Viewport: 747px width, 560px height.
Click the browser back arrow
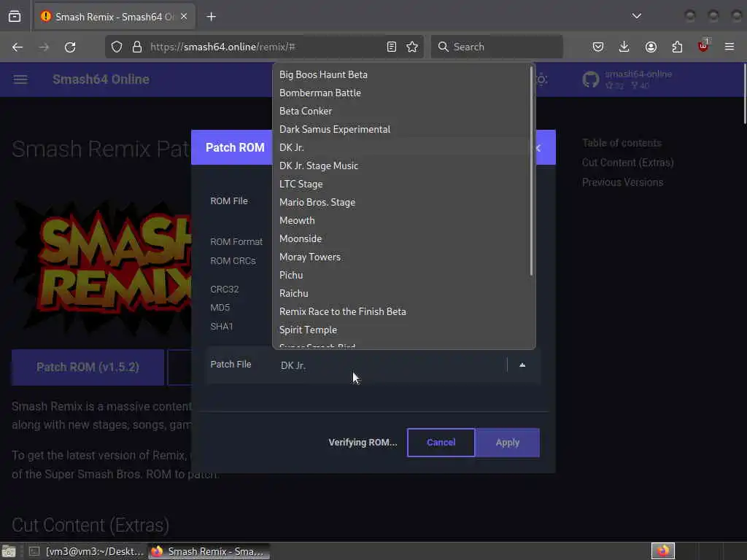point(18,47)
